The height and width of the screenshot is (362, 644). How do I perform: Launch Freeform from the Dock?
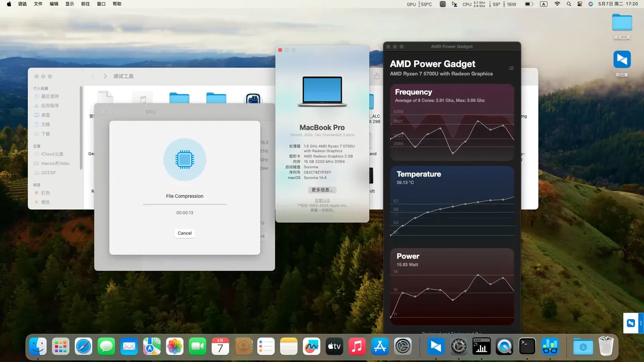[x=311, y=346]
